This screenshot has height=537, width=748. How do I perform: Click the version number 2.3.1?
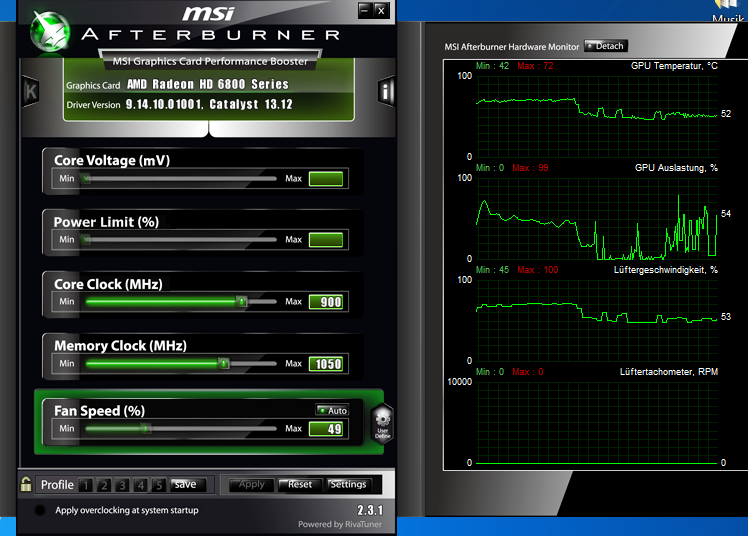click(370, 510)
